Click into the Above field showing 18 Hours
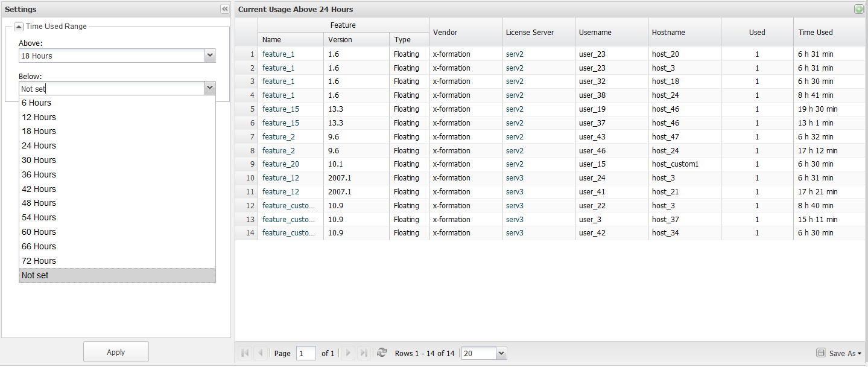Screen dimensions: 868x367 tap(112, 56)
